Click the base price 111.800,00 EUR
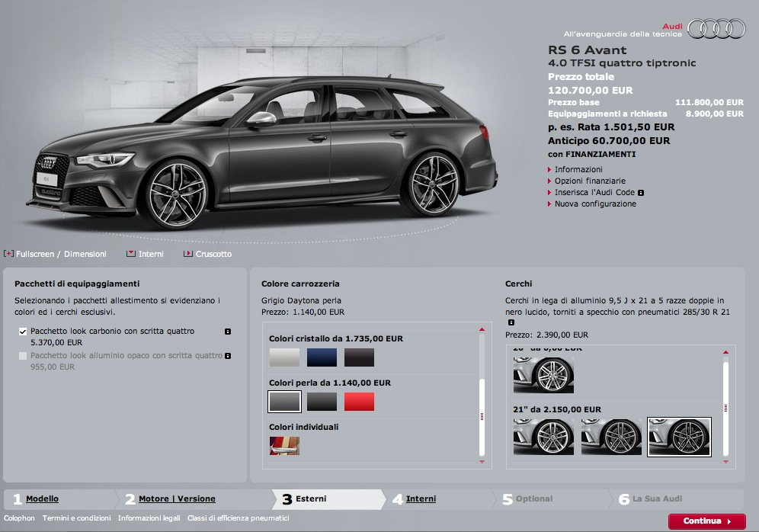Viewport: 759px width, 532px height. pyautogui.click(x=709, y=103)
